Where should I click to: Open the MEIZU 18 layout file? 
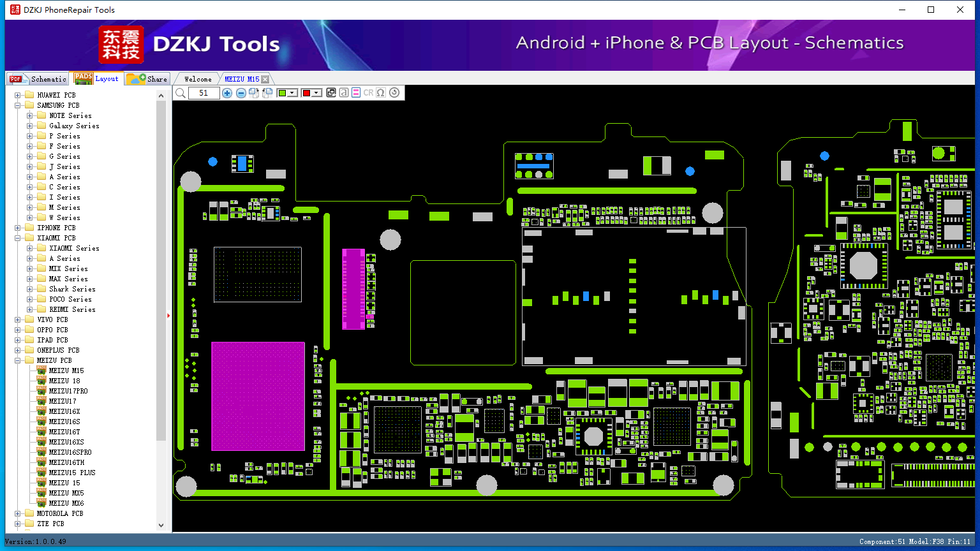click(x=64, y=381)
